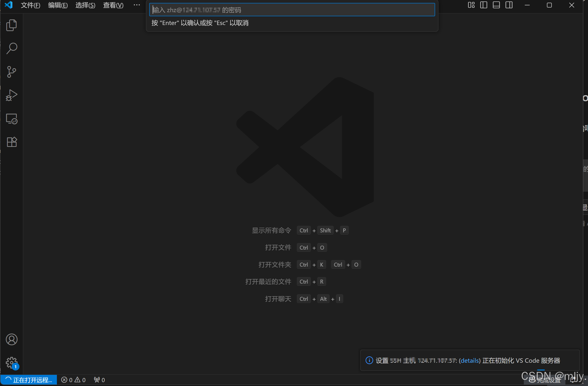Click the 正在打开远程 status item

(29, 380)
